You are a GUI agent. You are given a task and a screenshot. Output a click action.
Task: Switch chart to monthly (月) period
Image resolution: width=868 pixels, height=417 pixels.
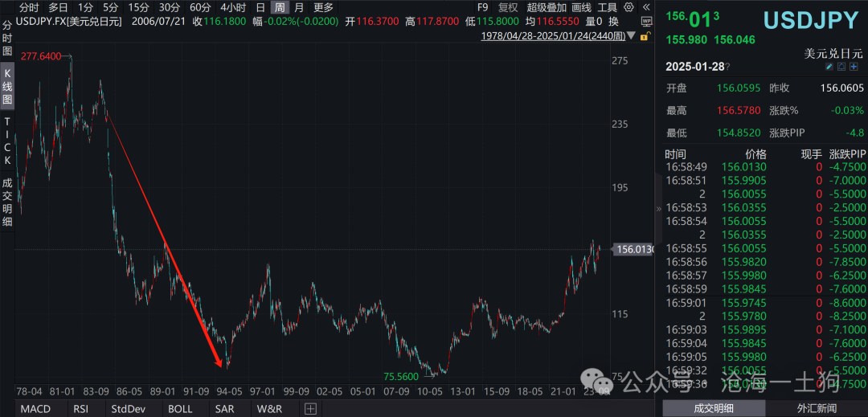click(x=299, y=7)
